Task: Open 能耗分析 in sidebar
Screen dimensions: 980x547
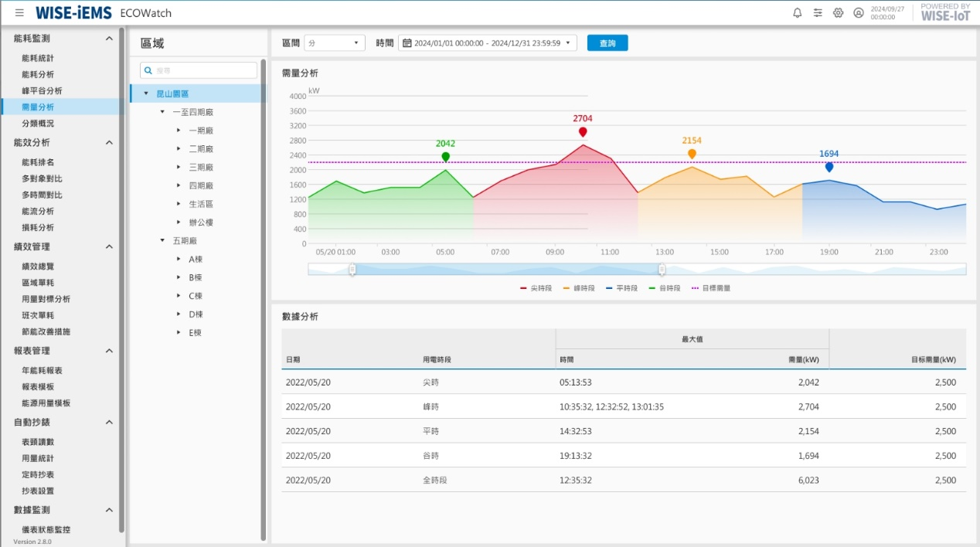Action: 38,74
